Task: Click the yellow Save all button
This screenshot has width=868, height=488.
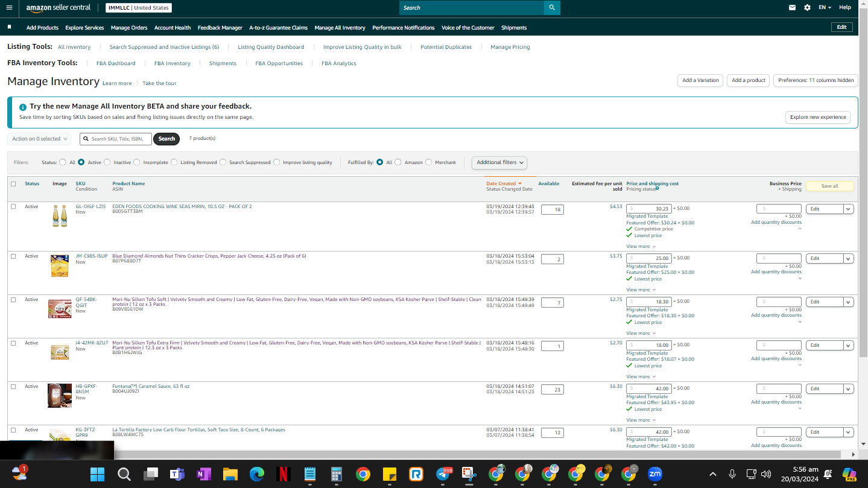Action: [x=830, y=186]
